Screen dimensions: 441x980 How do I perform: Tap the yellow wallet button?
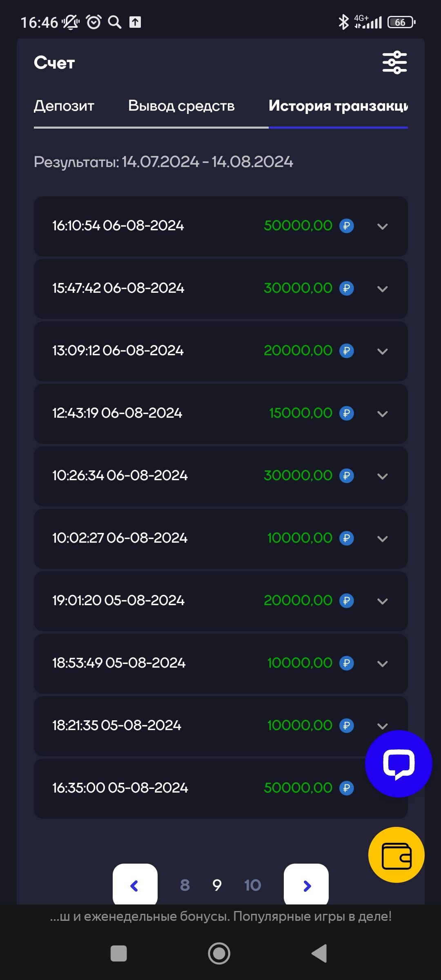point(396,855)
